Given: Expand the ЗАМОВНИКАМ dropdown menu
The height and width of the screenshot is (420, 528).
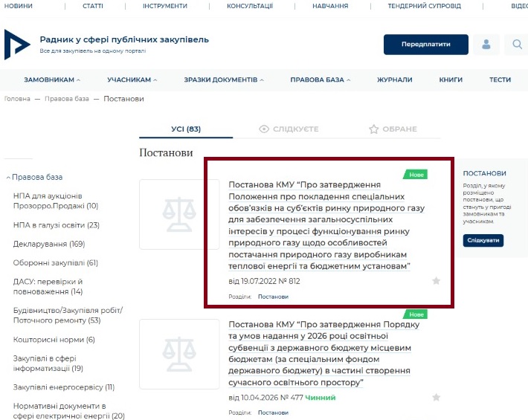Looking at the screenshot, I should point(52,80).
